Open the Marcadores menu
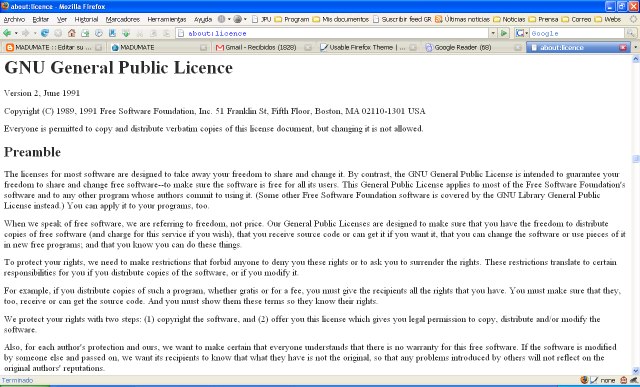The image size is (640, 387). [122, 19]
